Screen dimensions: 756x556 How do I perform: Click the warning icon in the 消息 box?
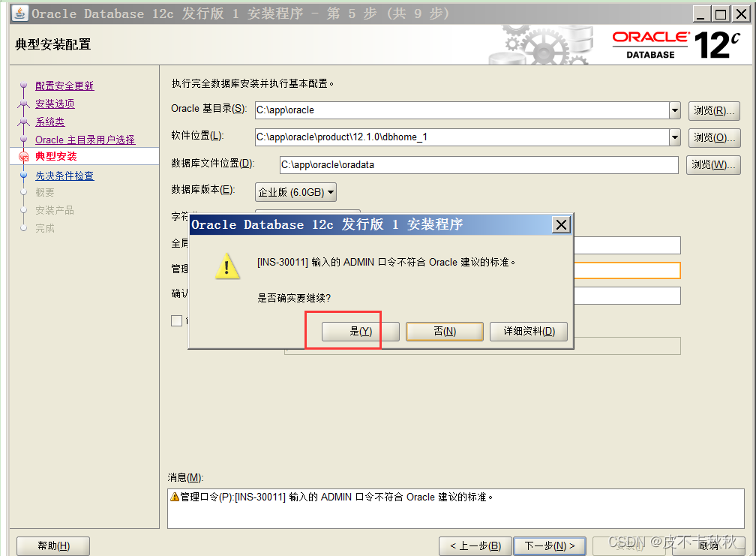pyautogui.click(x=175, y=497)
